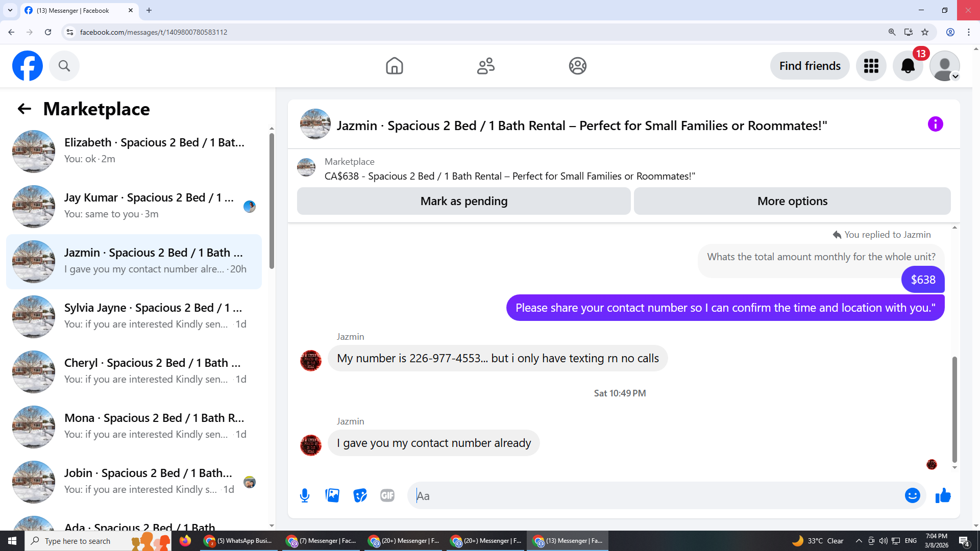Open the tab search dropdown arrow
Image resolution: width=980 pixels, height=551 pixels.
10,10
